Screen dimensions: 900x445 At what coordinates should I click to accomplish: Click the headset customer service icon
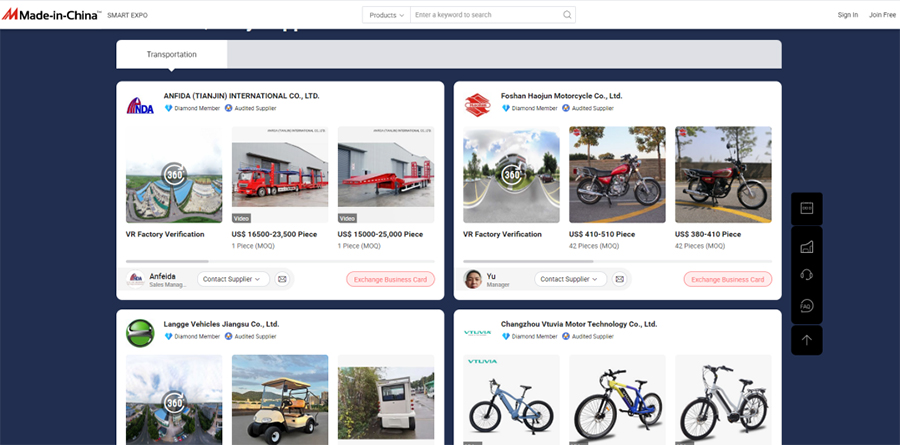[x=806, y=275]
